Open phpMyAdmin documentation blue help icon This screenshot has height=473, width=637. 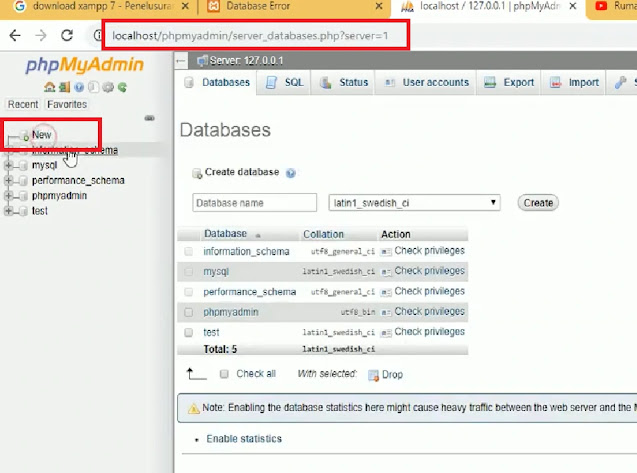[79, 87]
